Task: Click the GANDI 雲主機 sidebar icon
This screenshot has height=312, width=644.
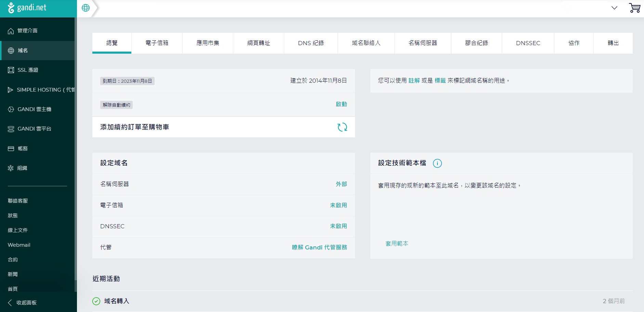Action: tap(11, 109)
